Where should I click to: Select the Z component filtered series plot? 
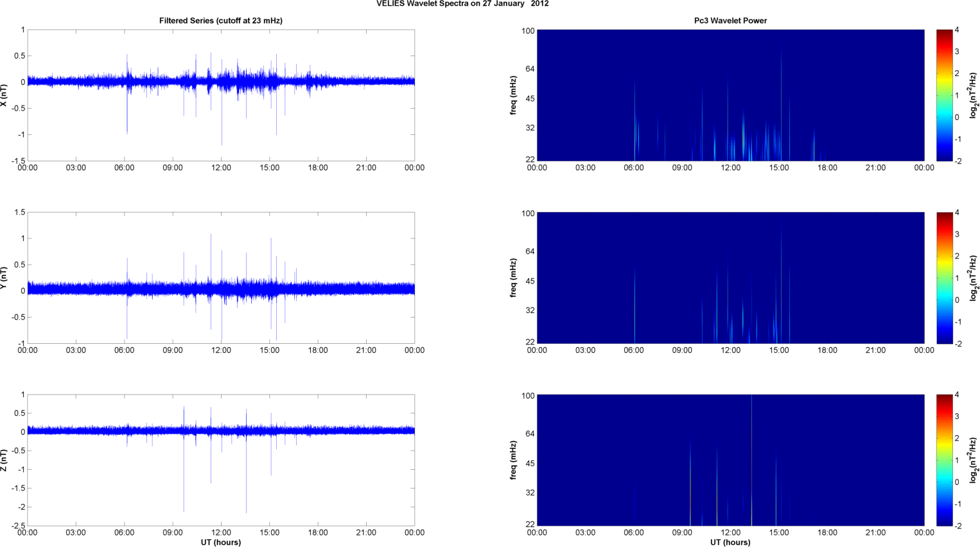(x=221, y=460)
